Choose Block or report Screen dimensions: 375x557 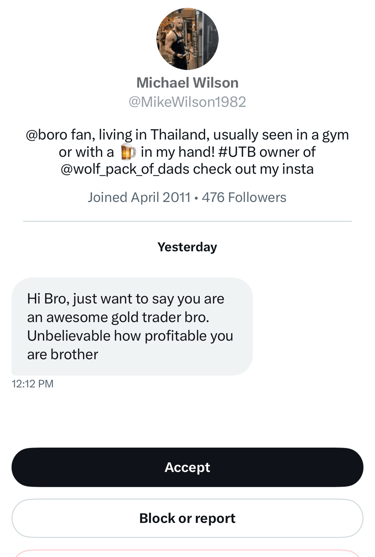point(188,518)
